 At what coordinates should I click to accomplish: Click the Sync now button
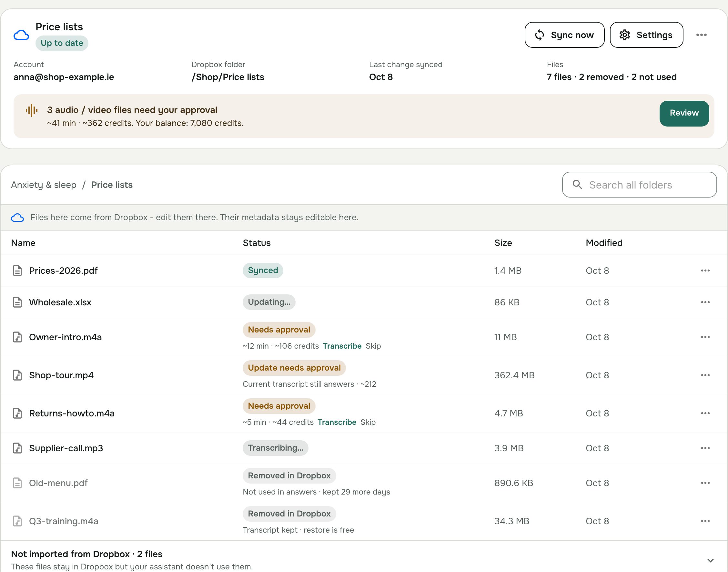click(x=564, y=35)
